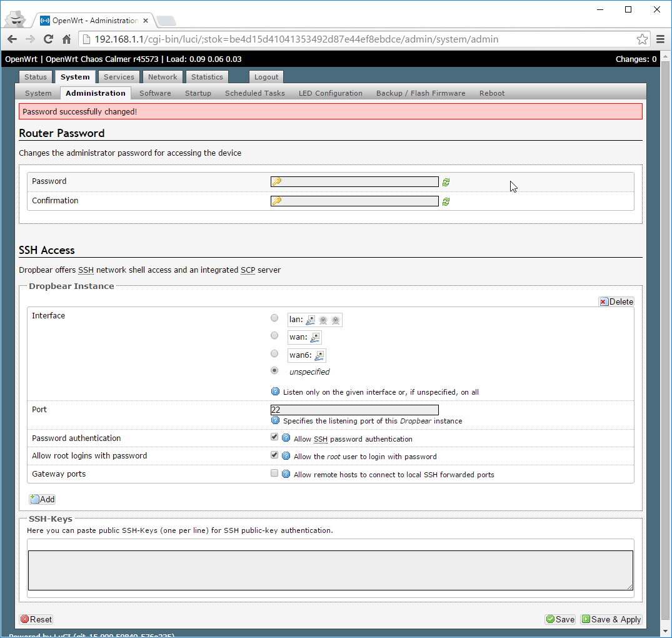Viewport: 672px width, 638px height.
Task: Click green reveal icon beside Confirmation field
Action: (446, 201)
